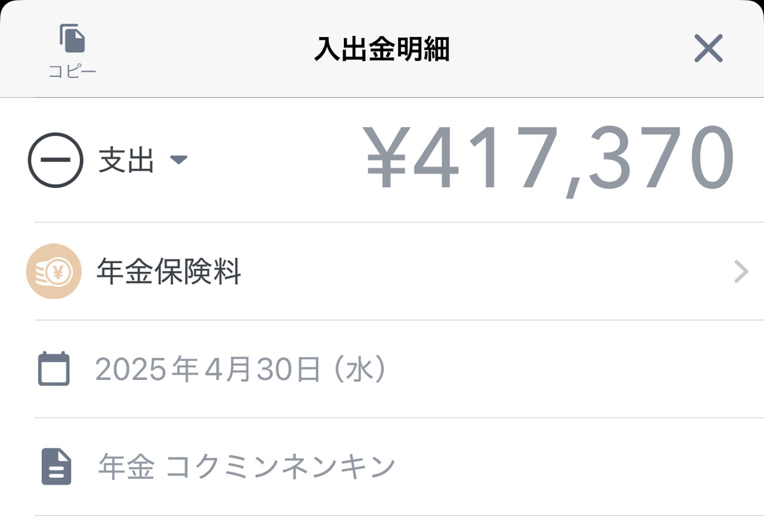
Task: Open the 支出 type dropdown
Action: [x=143, y=160]
